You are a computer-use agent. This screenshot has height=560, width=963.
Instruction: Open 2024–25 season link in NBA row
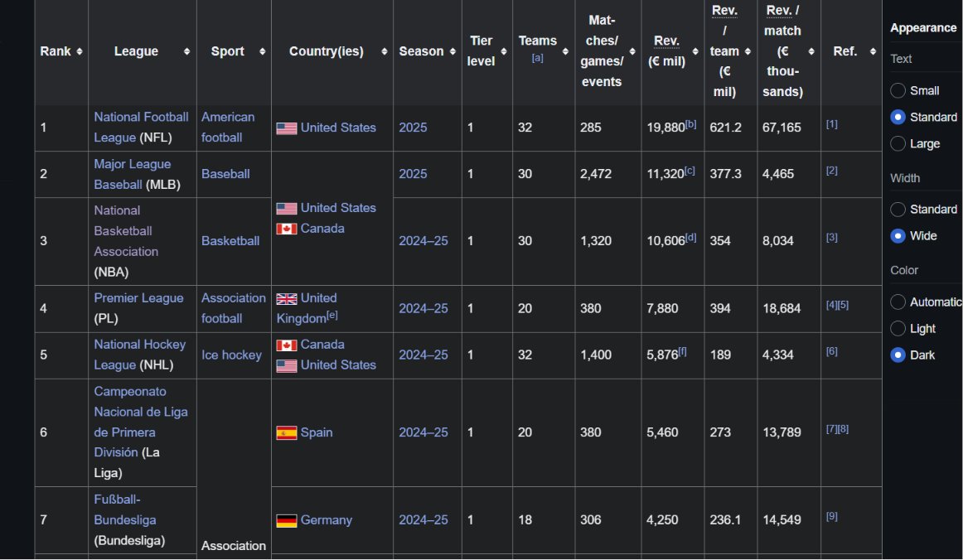(423, 241)
